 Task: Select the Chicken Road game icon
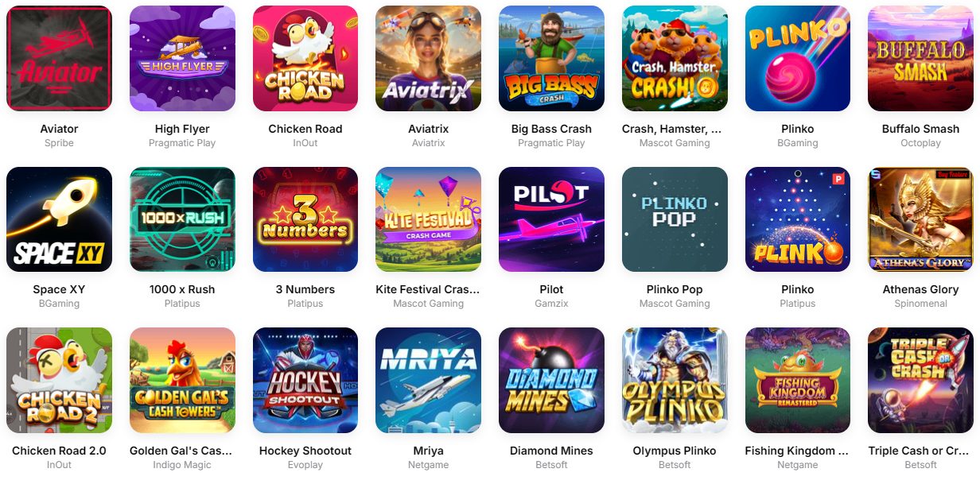click(x=305, y=58)
